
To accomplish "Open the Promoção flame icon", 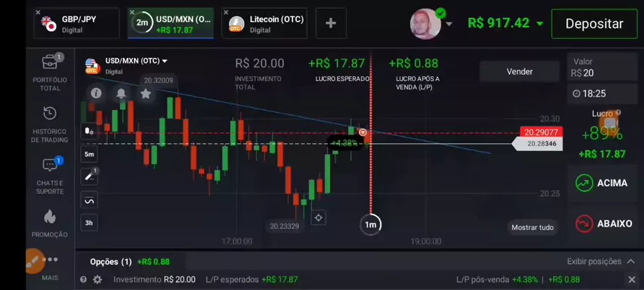I will coord(50,216).
